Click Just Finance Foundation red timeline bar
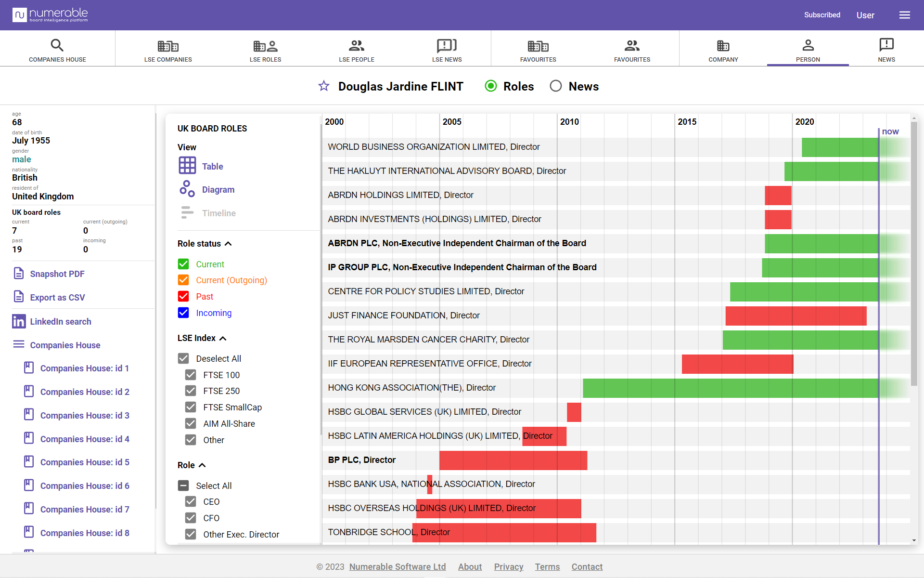Image resolution: width=924 pixels, height=578 pixels. pyautogui.click(x=796, y=315)
